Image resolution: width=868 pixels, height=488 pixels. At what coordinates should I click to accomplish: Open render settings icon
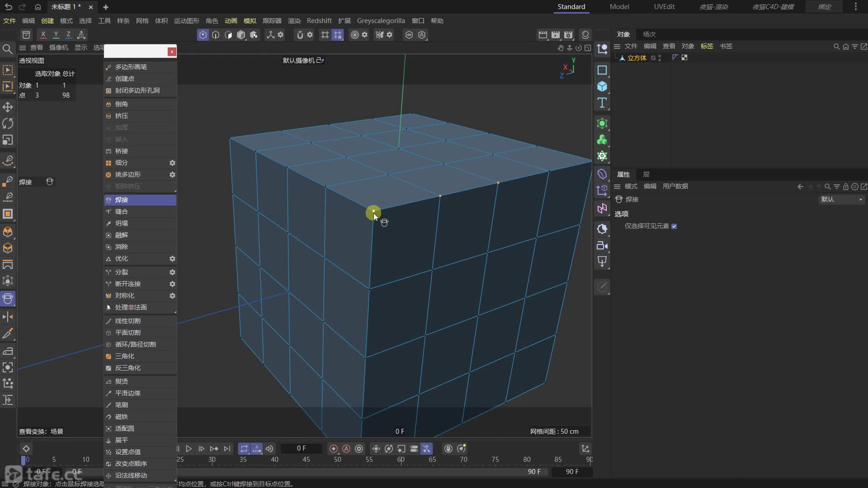(x=568, y=35)
